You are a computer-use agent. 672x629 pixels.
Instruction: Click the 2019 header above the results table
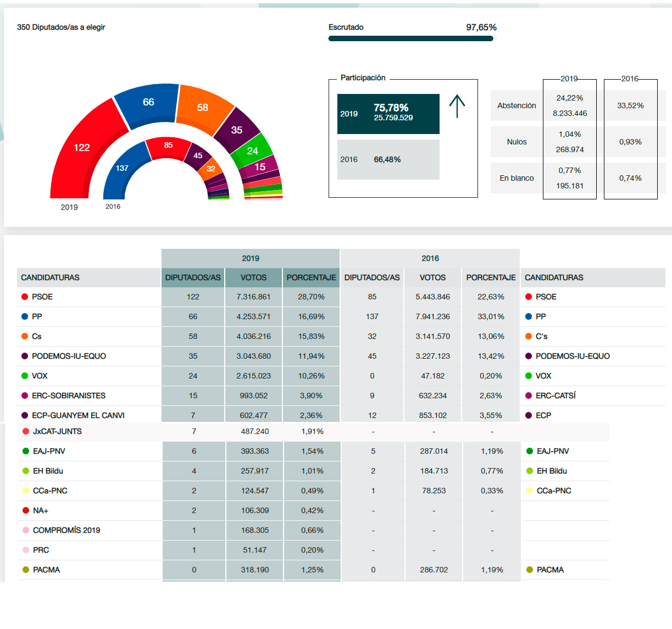click(251, 258)
